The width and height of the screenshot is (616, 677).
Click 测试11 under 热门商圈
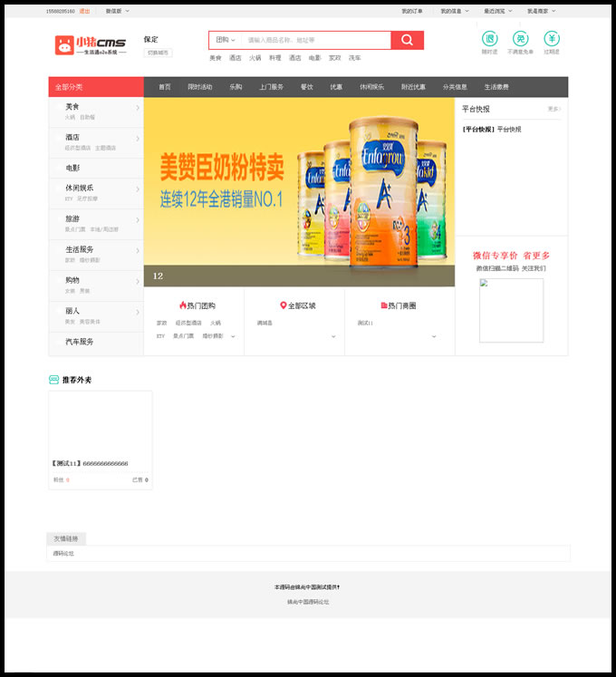click(365, 323)
